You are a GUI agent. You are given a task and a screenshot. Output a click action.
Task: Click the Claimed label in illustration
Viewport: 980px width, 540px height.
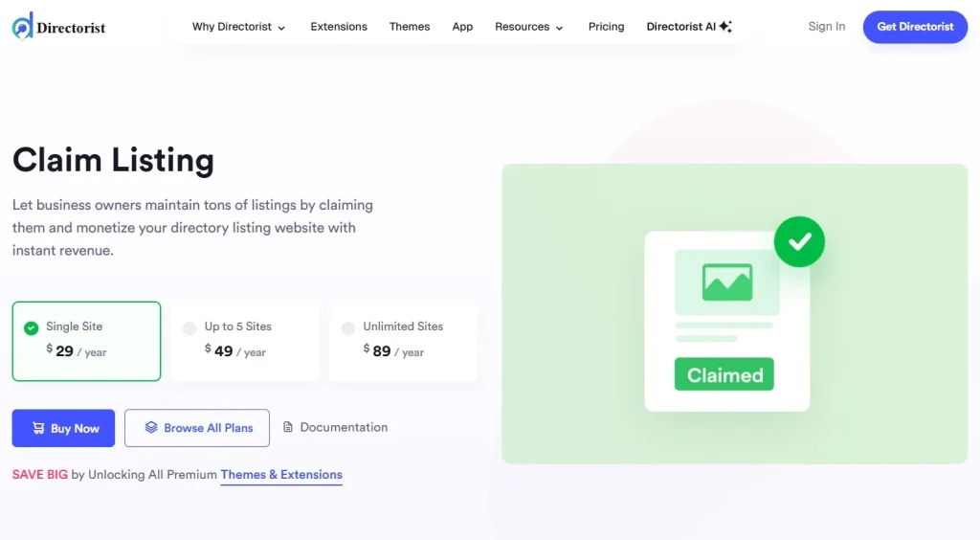coord(724,374)
